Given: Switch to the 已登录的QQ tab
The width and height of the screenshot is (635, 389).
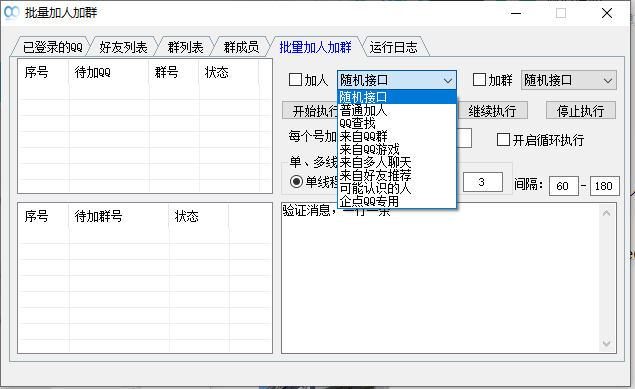Looking at the screenshot, I should pos(53,47).
